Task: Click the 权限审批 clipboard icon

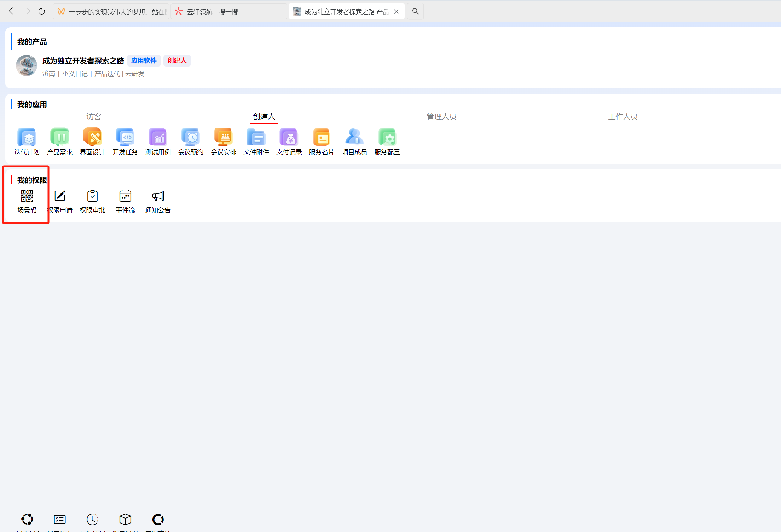Action: tap(92, 196)
